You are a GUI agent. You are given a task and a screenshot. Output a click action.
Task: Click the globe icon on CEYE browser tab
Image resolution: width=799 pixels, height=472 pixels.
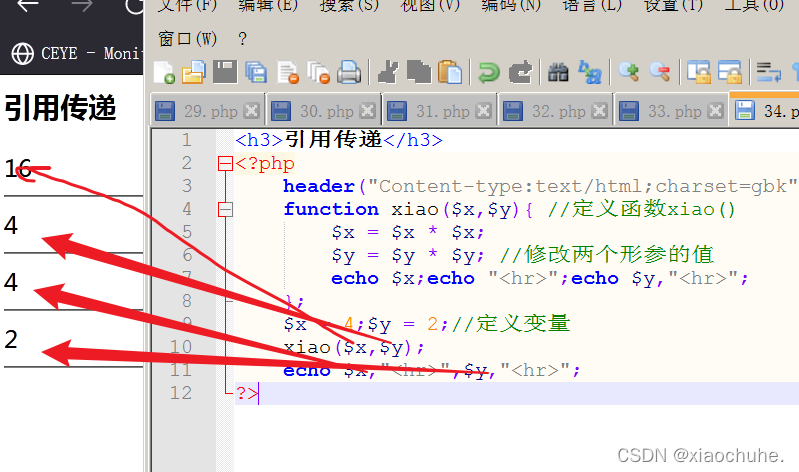(22, 54)
